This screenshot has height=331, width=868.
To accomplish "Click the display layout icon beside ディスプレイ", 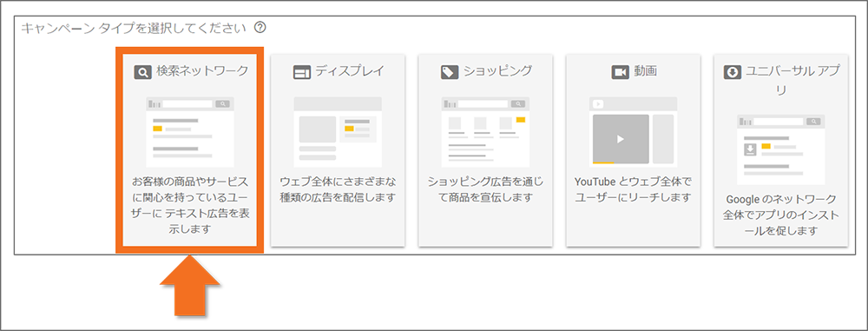I will (302, 72).
